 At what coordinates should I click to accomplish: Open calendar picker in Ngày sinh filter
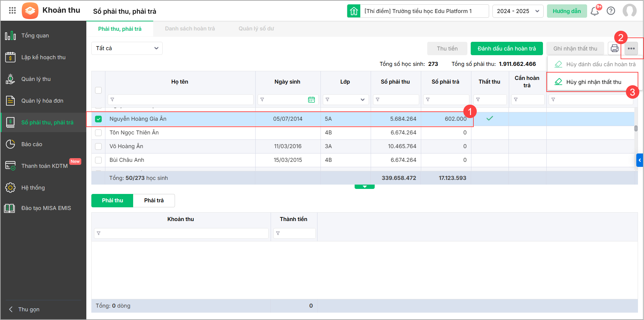click(311, 100)
